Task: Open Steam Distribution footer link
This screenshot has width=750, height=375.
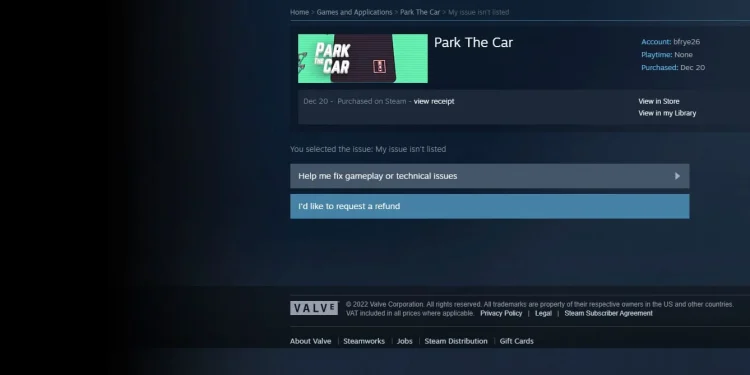Action: (x=456, y=341)
